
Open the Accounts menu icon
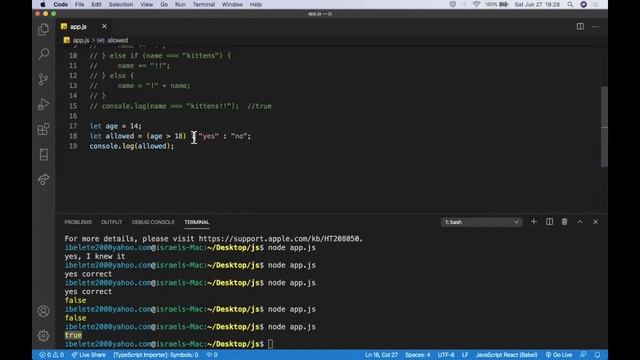(x=43, y=311)
